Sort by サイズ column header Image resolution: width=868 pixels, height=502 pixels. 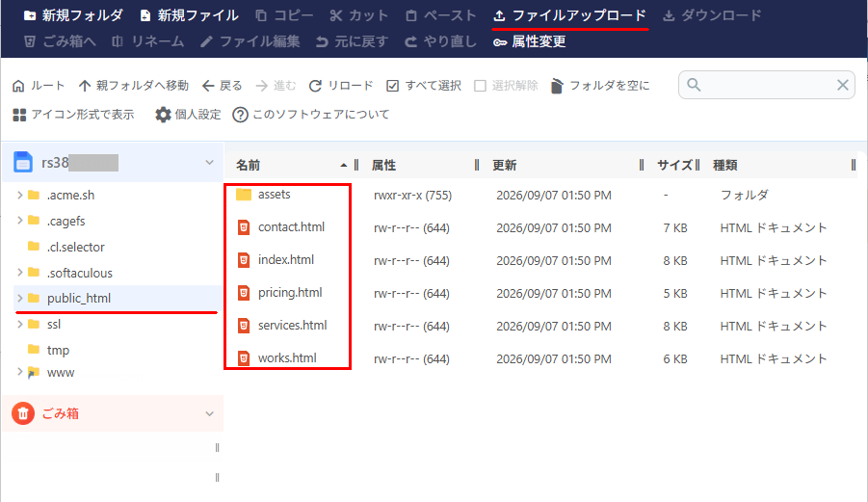pyautogui.click(x=674, y=166)
